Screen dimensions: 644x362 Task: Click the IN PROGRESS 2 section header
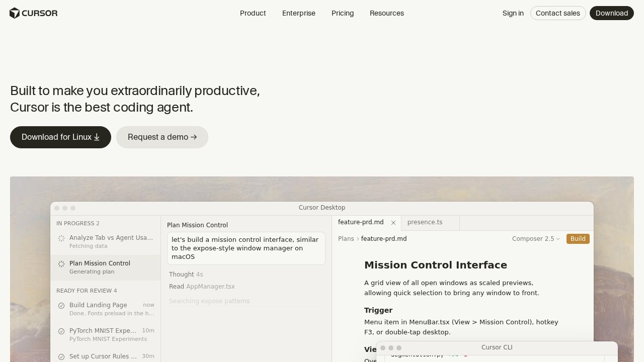78,223
